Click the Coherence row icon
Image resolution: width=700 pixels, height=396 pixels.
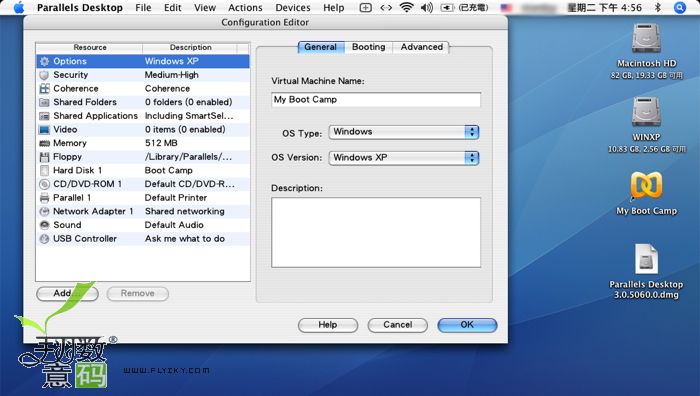tap(44, 88)
